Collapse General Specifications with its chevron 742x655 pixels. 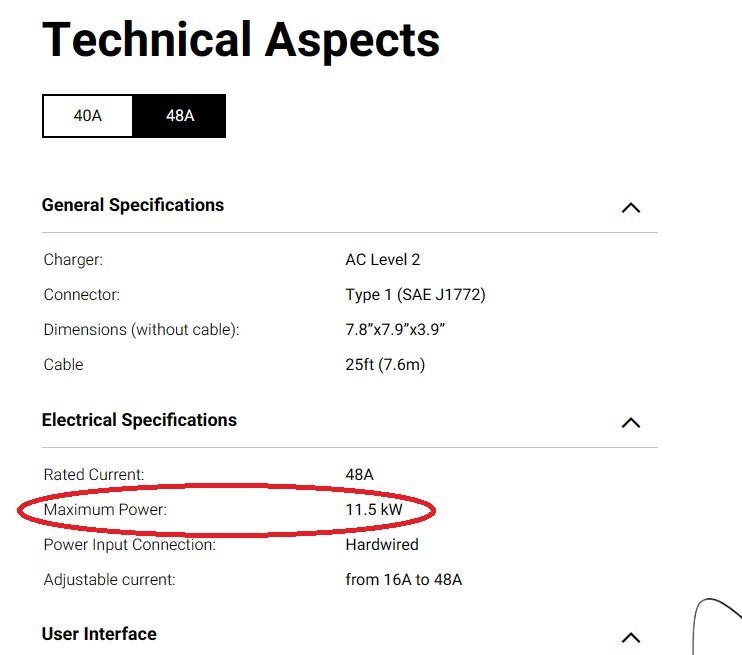[631, 208]
